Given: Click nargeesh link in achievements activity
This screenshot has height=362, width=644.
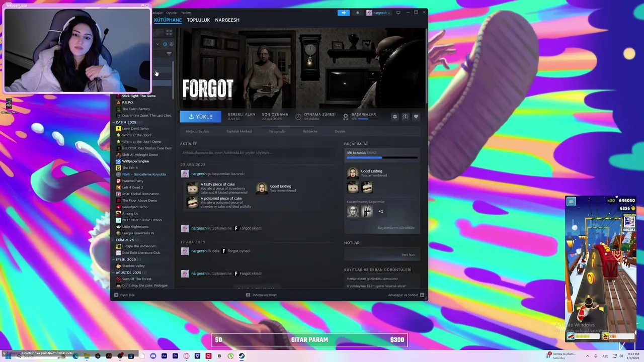Looking at the screenshot, I should pyautogui.click(x=199, y=173).
